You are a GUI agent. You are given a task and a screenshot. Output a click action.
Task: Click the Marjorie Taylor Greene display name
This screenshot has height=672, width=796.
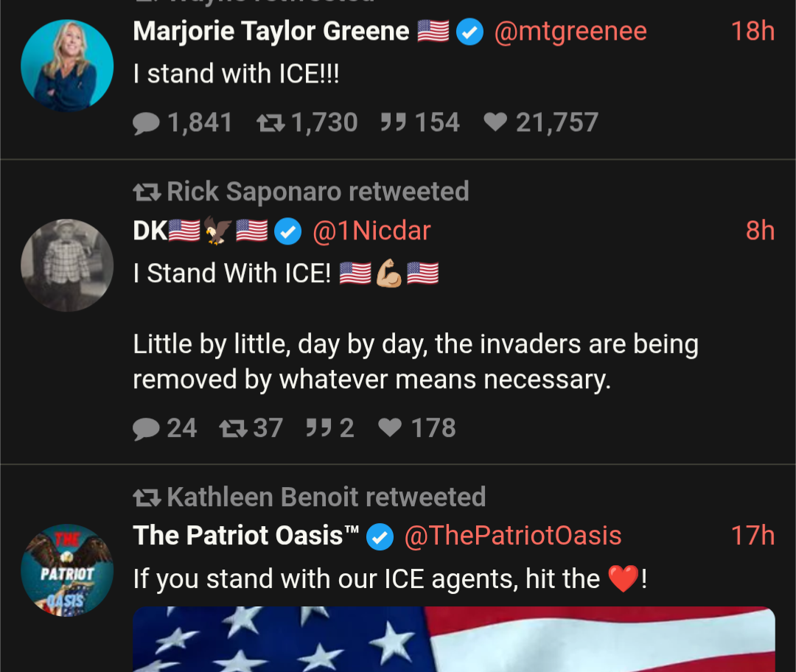pyautogui.click(x=271, y=31)
